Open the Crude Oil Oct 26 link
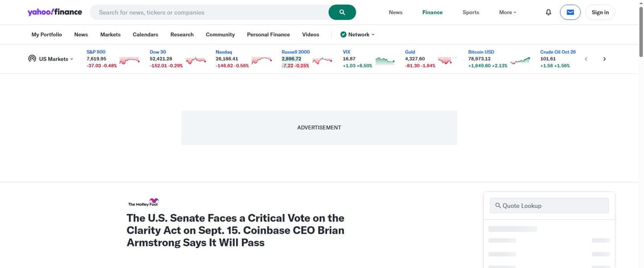The width and height of the screenshot is (644, 268). pyautogui.click(x=558, y=52)
